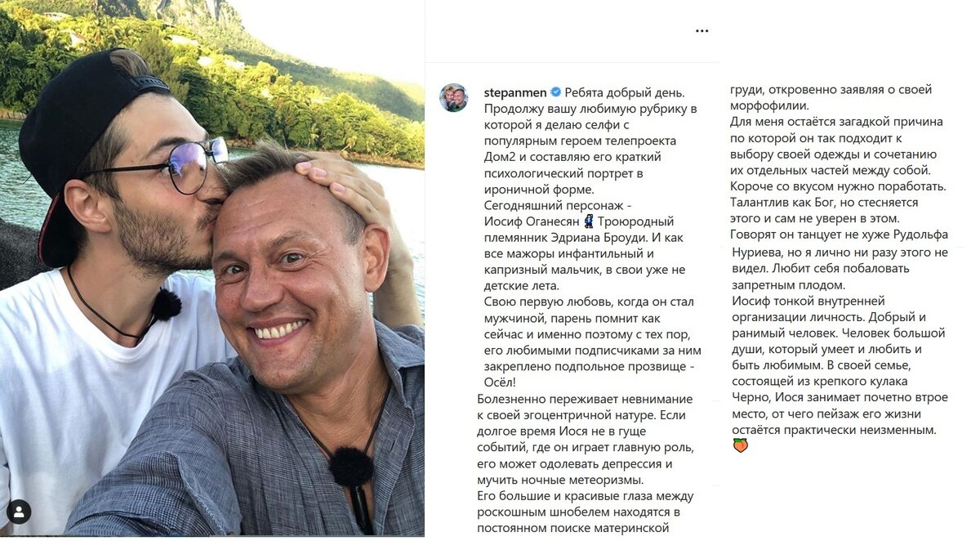Open the three-dot more options menu
The height and width of the screenshot is (541, 980).
point(702,31)
